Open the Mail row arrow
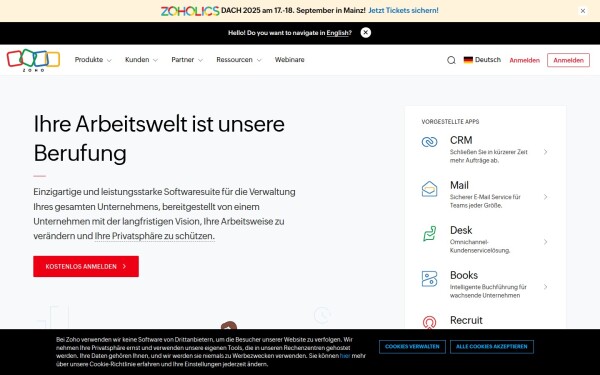The image size is (600, 375). [546, 197]
